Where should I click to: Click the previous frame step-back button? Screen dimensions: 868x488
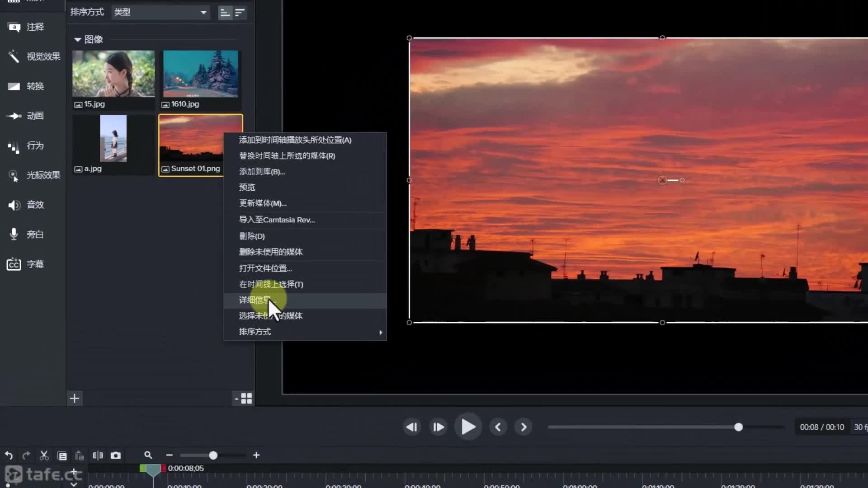[x=412, y=427]
